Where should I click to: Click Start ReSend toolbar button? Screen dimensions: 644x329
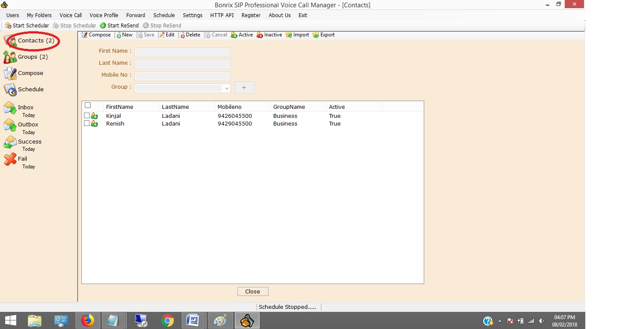[x=120, y=25]
